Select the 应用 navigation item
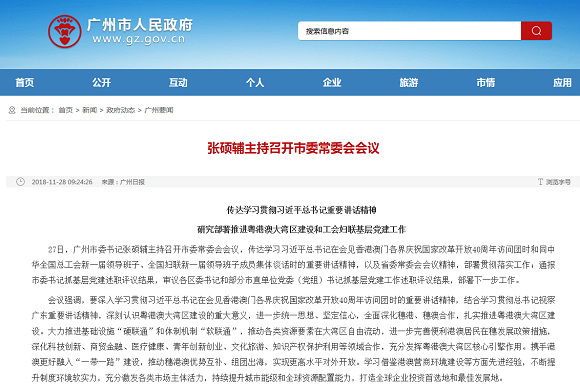Viewport: 580px width, 389px height. coord(562,82)
